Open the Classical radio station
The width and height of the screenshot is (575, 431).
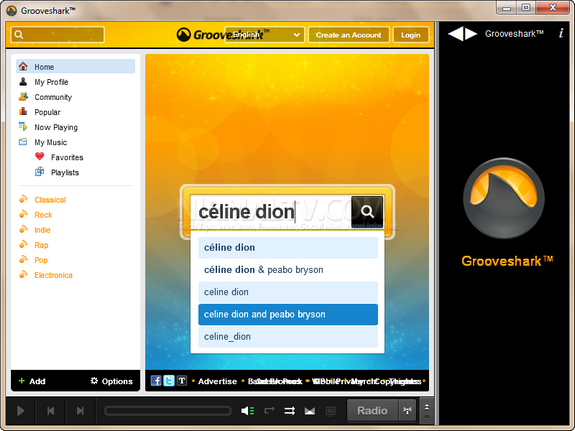click(50, 200)
